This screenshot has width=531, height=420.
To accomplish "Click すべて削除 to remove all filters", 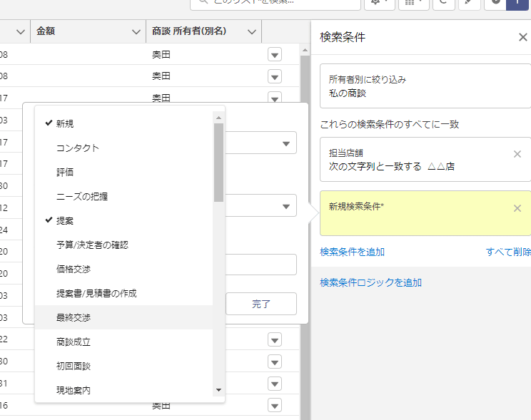I will [x=508, y=252].
